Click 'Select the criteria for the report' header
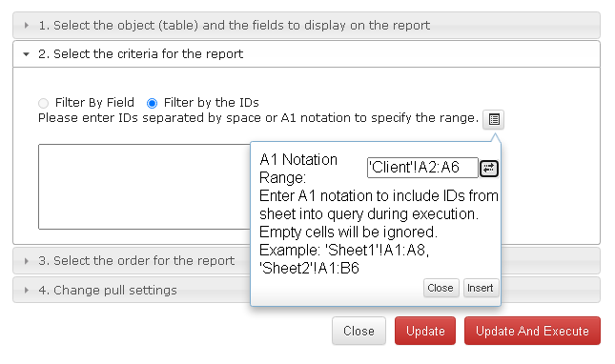The height and width of the screenshot is (364, 615). (x=306, y=54)
